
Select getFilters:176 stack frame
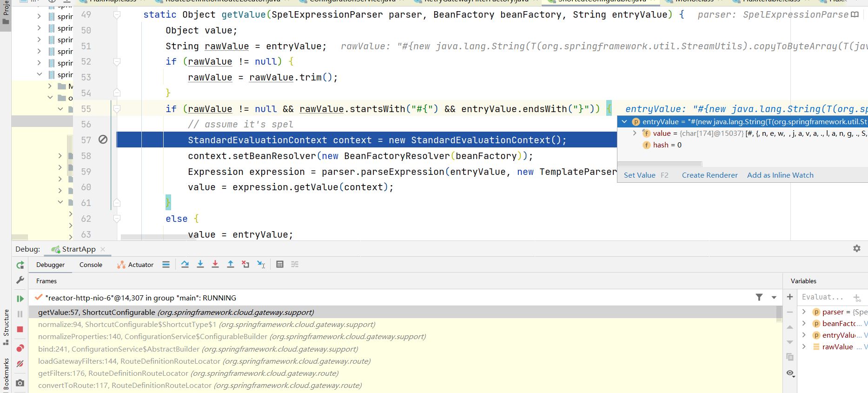pyautogui.click(x=403, y=373)
